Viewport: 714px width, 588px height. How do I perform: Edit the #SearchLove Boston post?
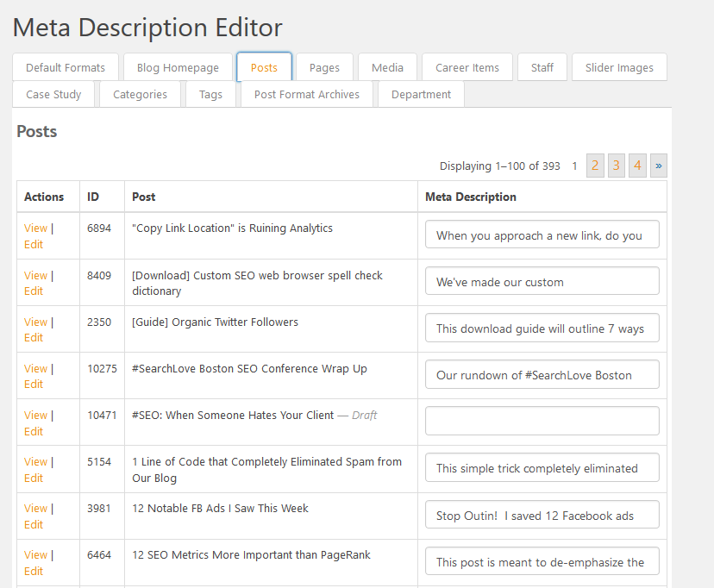pos(34,384)
